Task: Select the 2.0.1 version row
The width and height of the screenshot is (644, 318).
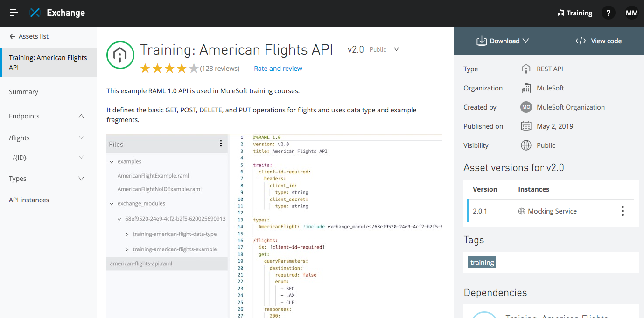Action: [551, 211]
